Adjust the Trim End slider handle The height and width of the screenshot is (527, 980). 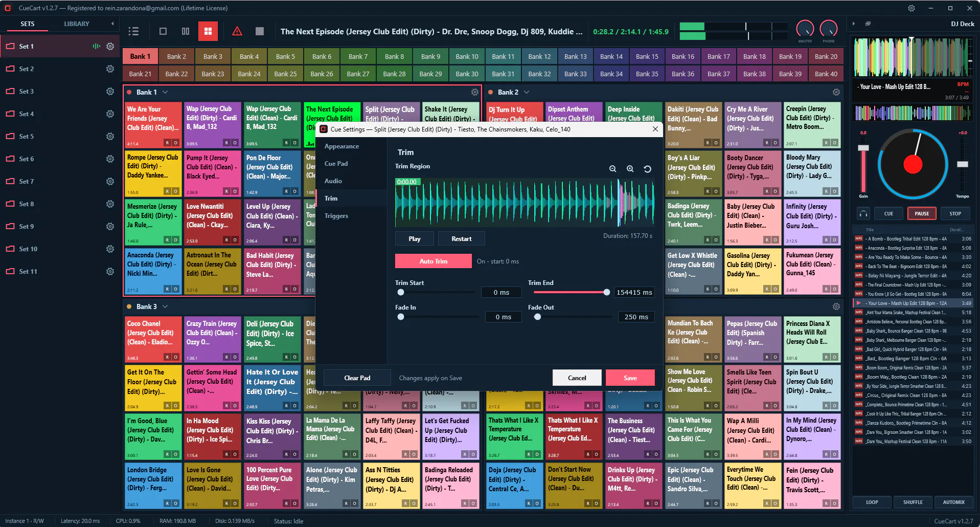(607, 292)
